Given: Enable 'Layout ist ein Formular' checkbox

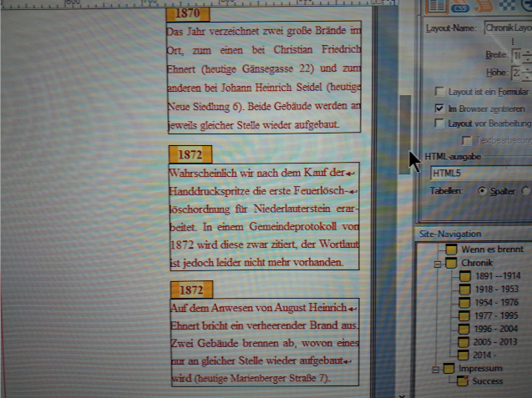Looking at the screenshot, I should 439,92.
